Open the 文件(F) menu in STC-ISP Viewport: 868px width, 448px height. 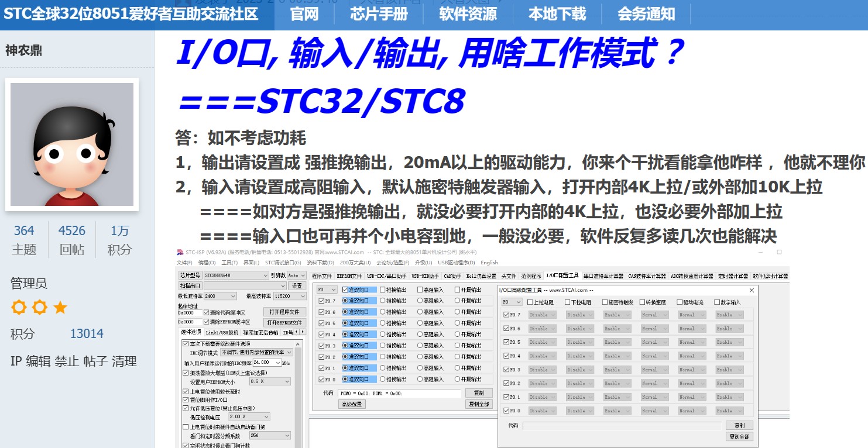coord(185,263)
